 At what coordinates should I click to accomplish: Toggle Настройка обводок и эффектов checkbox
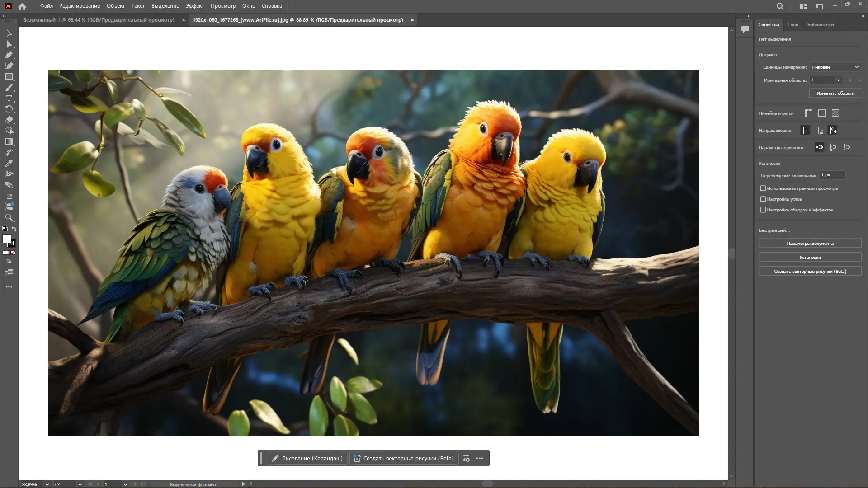(763, 210)
